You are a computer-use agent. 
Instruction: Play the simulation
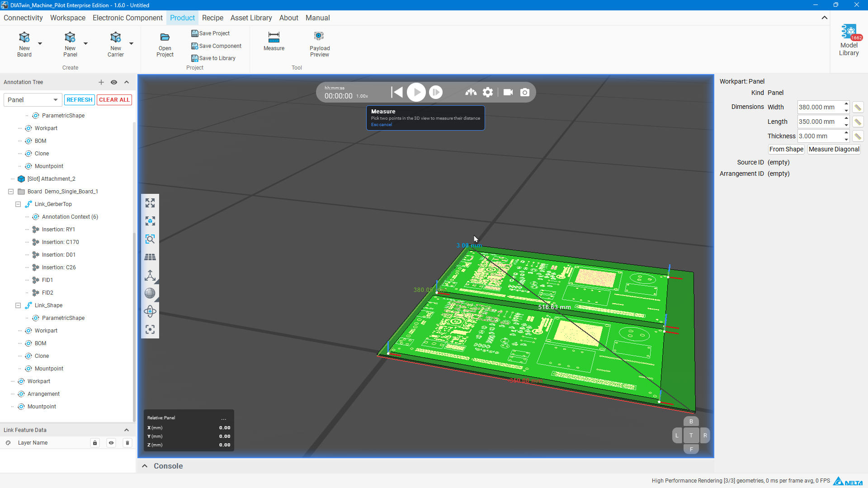tap(416, 92)
